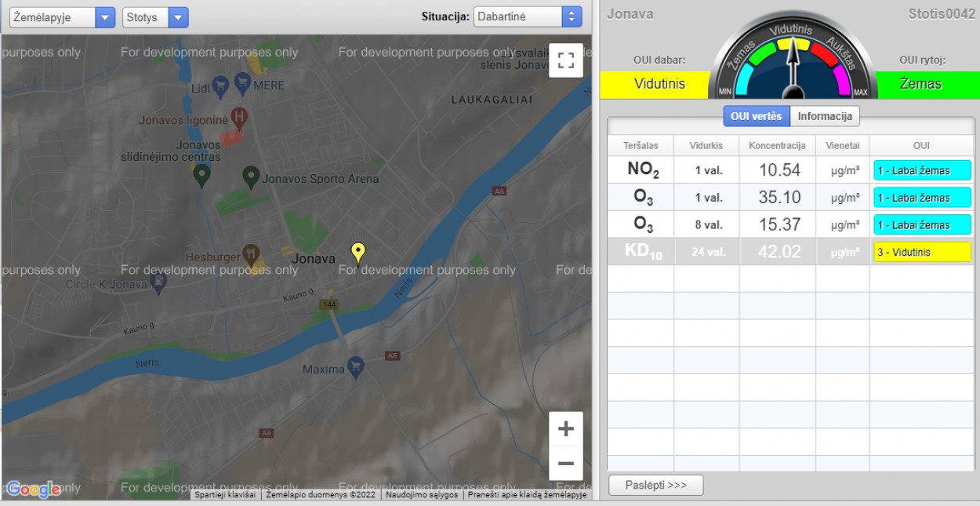This screenshot has width=980, height=506.
Task: Expand the Stotys dropdown
Action: (155, 17)
